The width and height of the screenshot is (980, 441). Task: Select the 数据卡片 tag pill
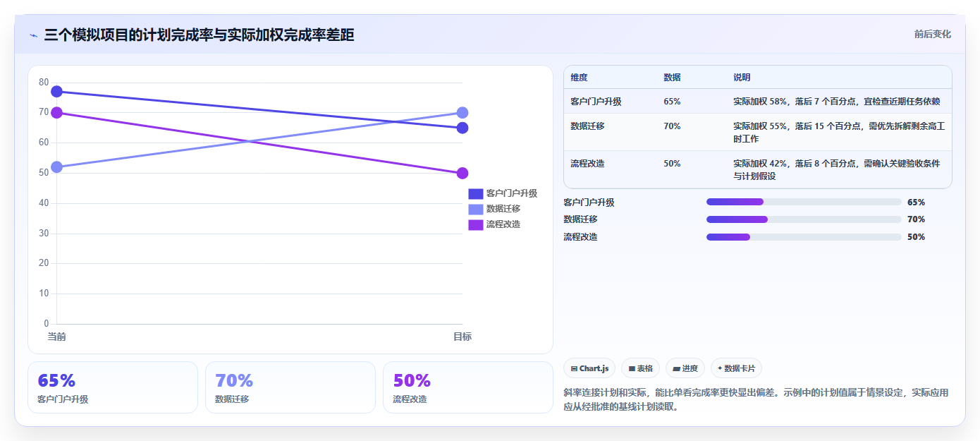(x=736, y=368)
